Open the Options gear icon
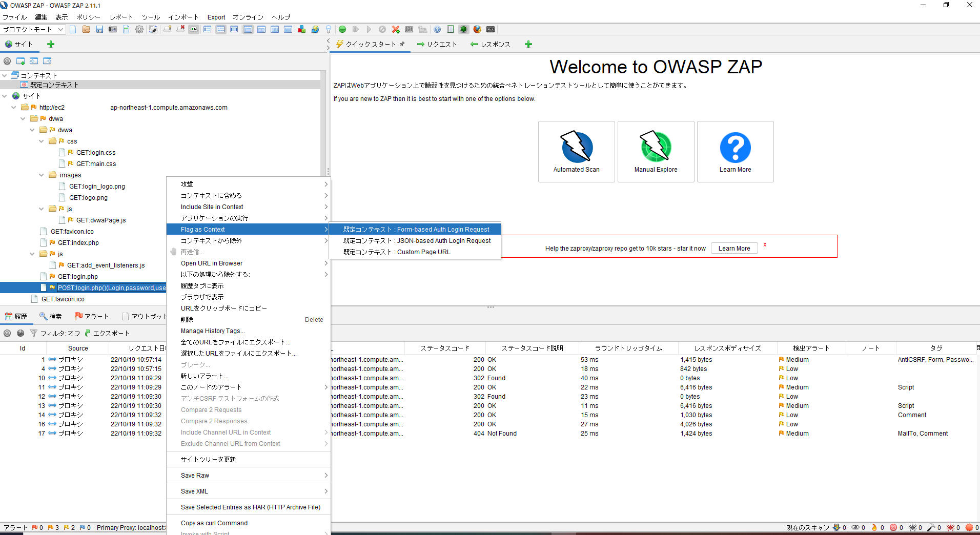The height and width of the screenshot is (535, 980). pyautogui.click(x=139, y=29)
